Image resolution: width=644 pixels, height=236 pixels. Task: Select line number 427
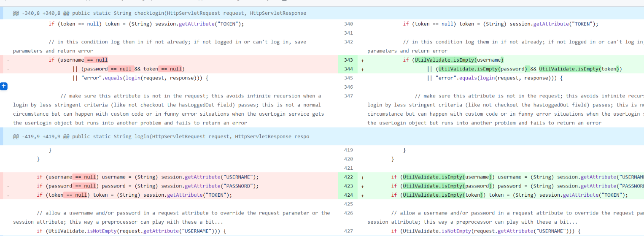pyautogui.click(x=348, y=231)
